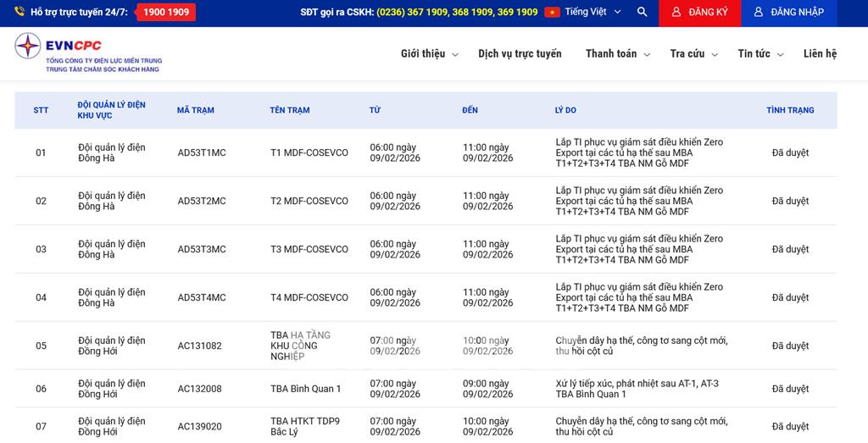The width and height of the screenshot is (868, 443).
Task: Expand the Giới thiệu menu
Action: 429,53
